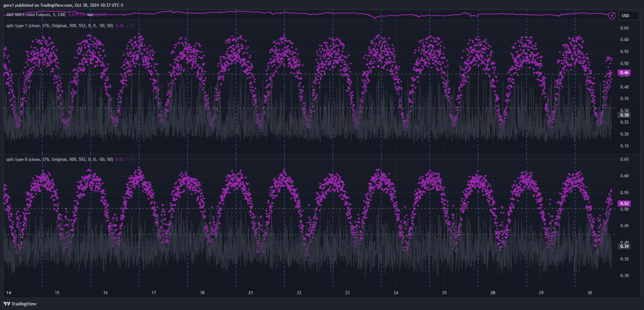
Task: Click the date label 15 on the time axis
Action: point(57,293)
